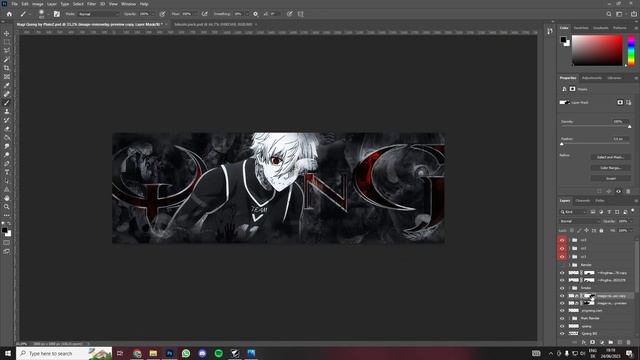Lock all layer attributes padlock icon
The height and width of the screenshot is (360, 640).
click(x=601, y=231)
